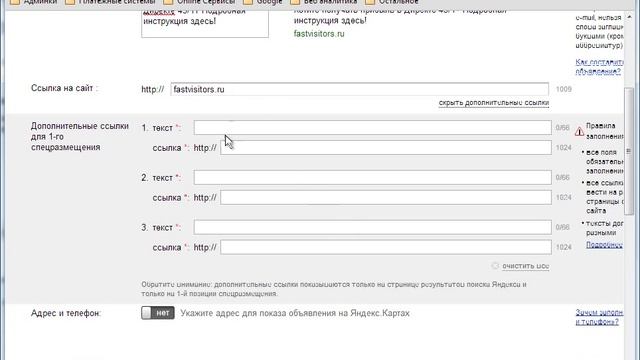
Task: Click the green fastvisitors.ru preview link
Action: point(319,34)
